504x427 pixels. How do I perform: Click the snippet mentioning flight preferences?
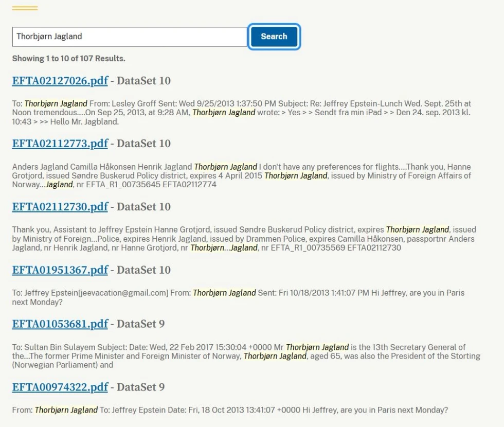[242, 175]
